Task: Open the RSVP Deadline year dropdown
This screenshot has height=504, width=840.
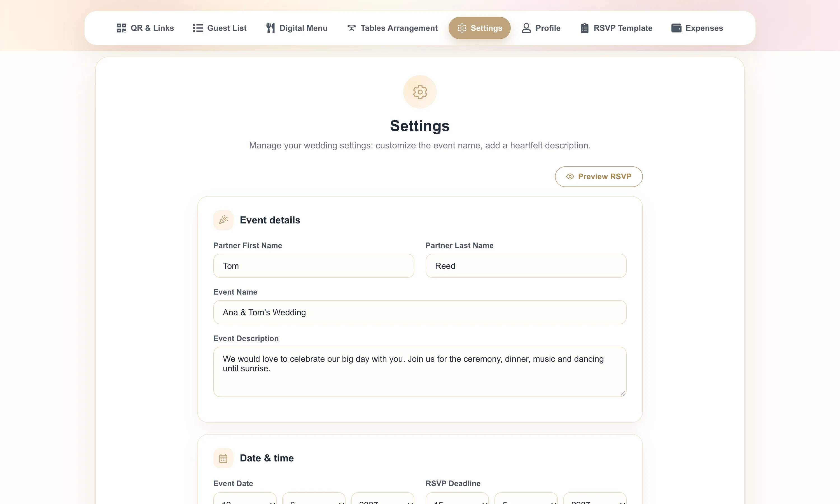Action: (x=595, y=498)
